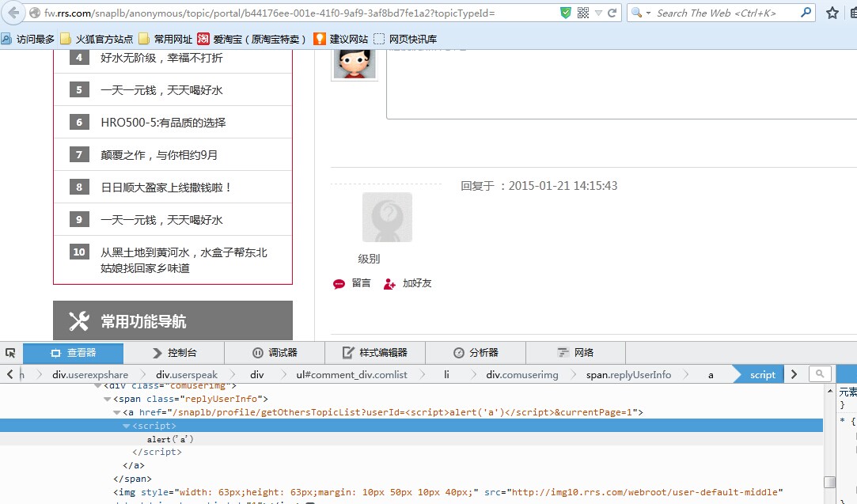Screen dimensions: 857x504
Task: Open the 网页快讯库 bookmark
Action: [405, 39]
